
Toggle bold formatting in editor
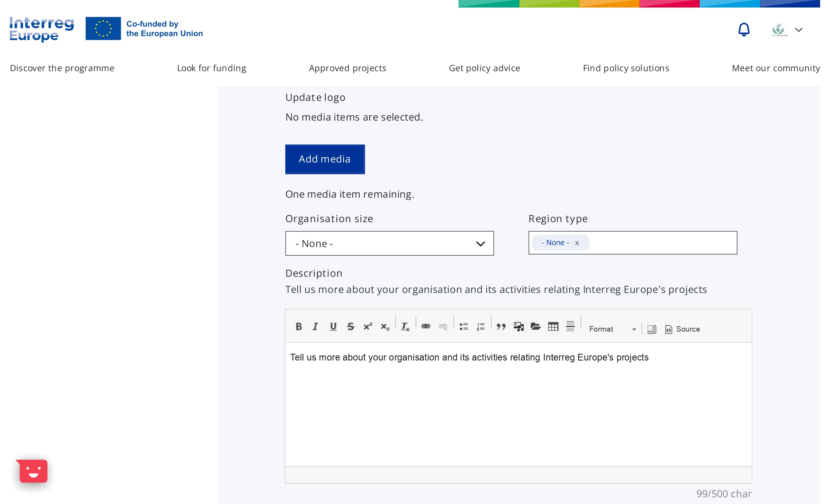click(x=299, y=327)
